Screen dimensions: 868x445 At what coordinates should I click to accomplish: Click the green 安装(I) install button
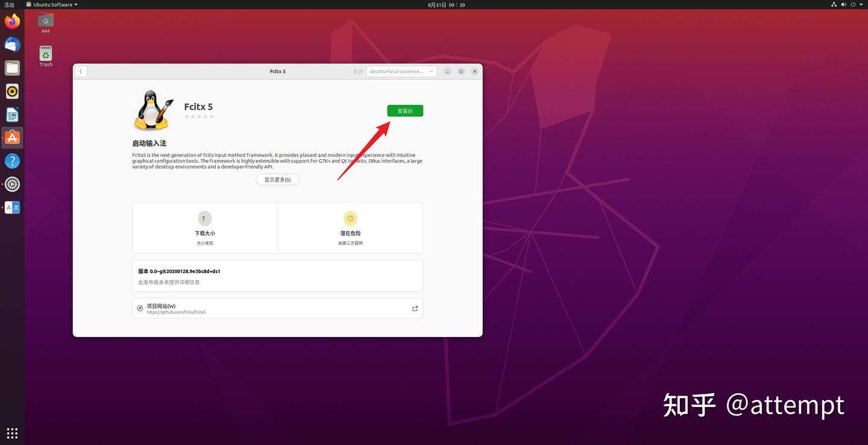coord(404,110)
